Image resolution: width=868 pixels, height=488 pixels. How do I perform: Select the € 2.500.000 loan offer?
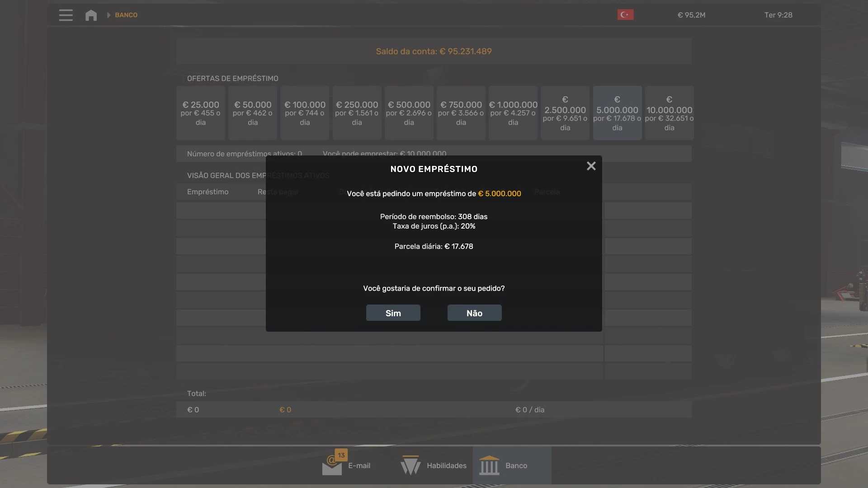pos(565,113)
